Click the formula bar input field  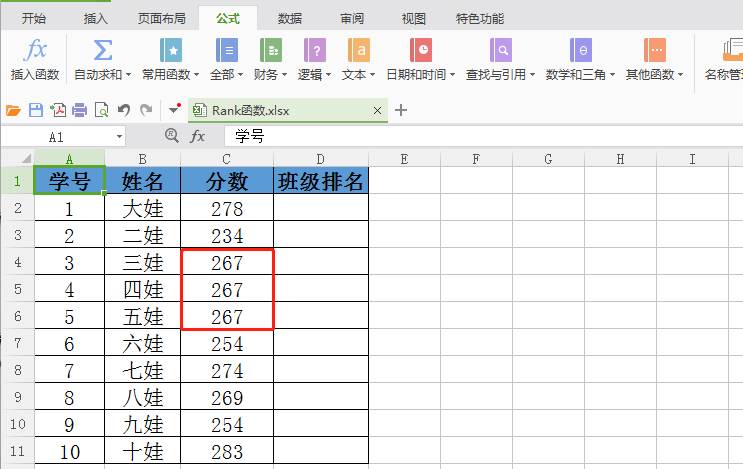tap(483, 137)
